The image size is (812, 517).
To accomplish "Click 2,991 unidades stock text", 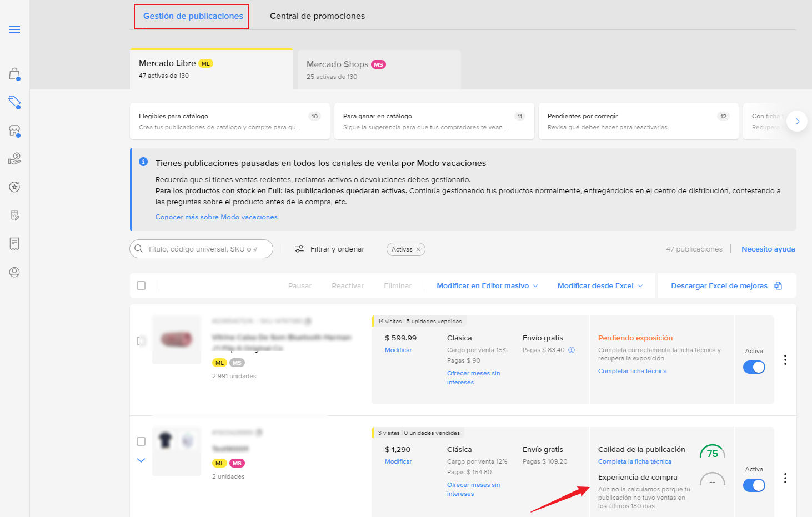I will click(234, 376).
